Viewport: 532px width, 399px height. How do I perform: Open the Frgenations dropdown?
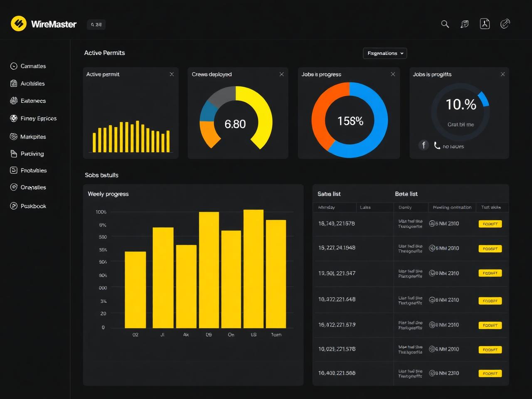click(385, 53)
